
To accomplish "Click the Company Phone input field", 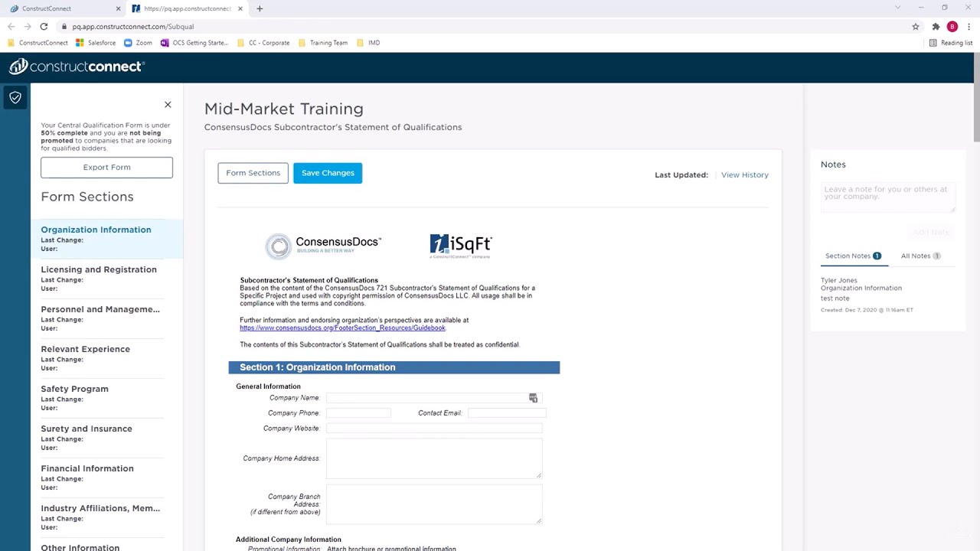I will point(358,413).
